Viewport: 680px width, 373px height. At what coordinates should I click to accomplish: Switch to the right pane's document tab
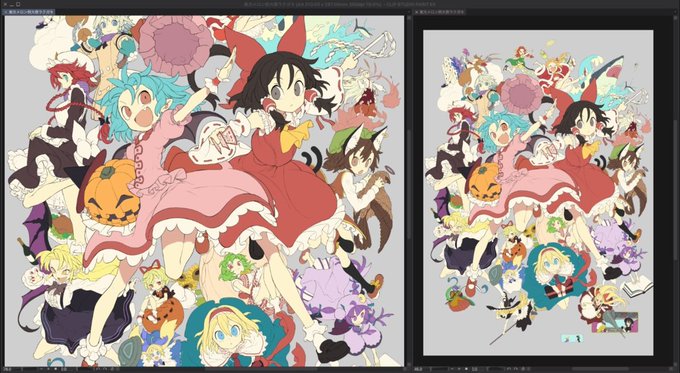coord(439,12)
